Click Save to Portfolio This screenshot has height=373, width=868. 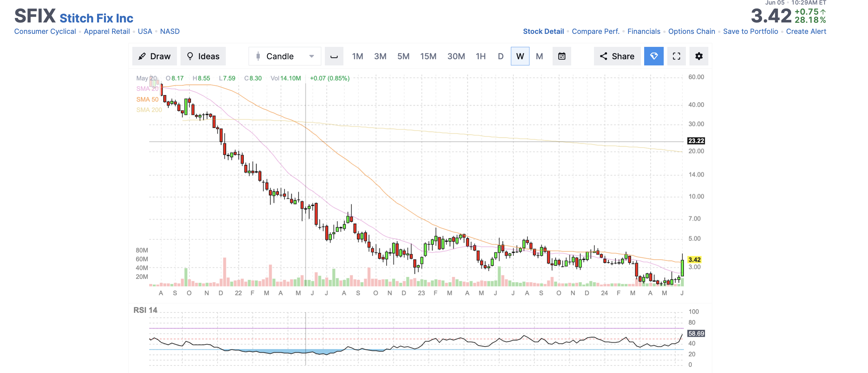coord(750,31)
